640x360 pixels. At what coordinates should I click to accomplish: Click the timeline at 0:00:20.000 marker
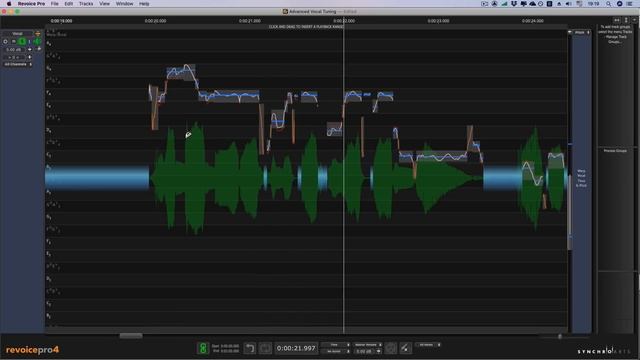click(155, 21)
